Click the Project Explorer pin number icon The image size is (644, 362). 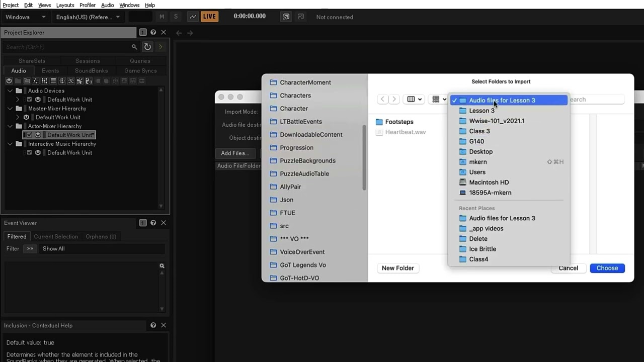(143, 32)
